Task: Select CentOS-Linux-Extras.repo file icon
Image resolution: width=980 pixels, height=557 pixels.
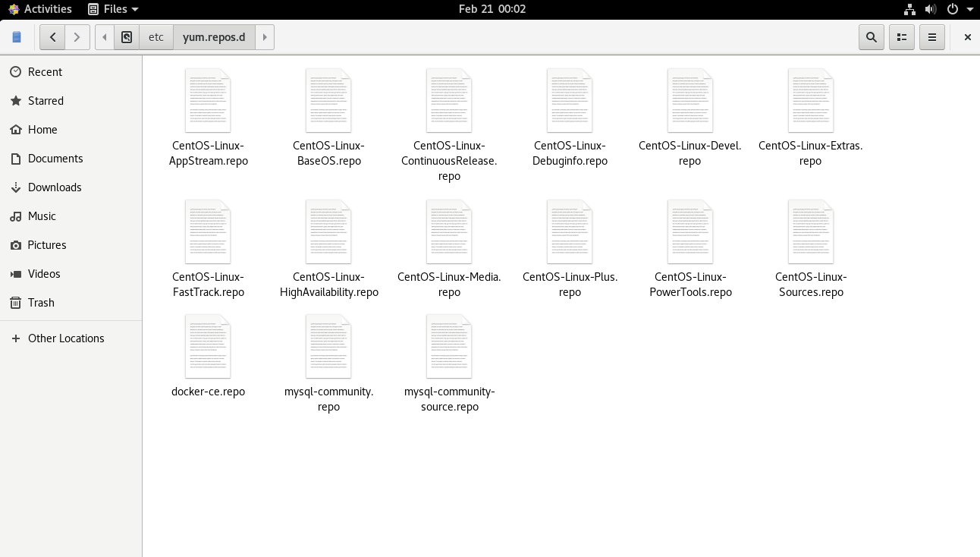Action: click(811, 100)
